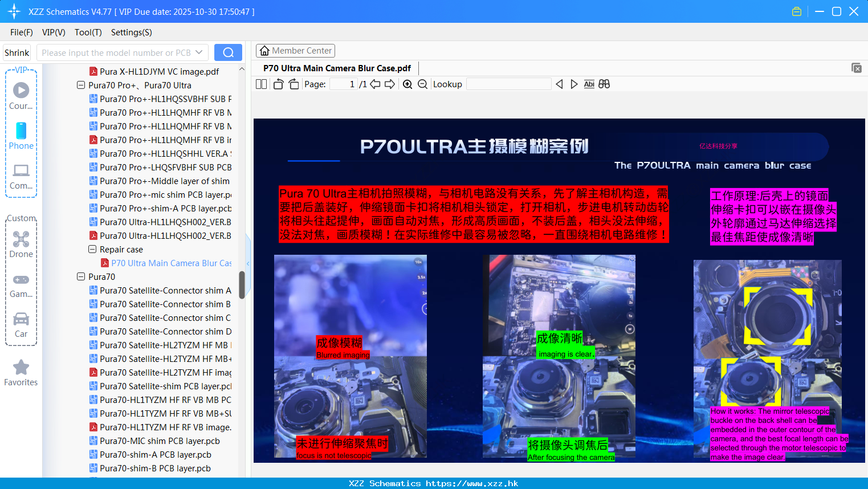This screenshot has width=868, height=489.
Task: Zoom in on the PDF
Action: pyautogui.click(x=407, y=84)
